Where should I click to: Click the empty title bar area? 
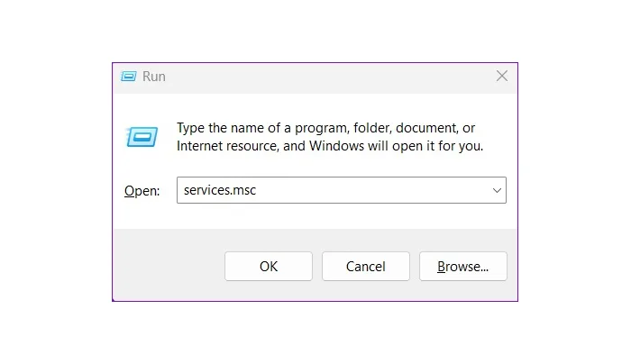(325, 77)
